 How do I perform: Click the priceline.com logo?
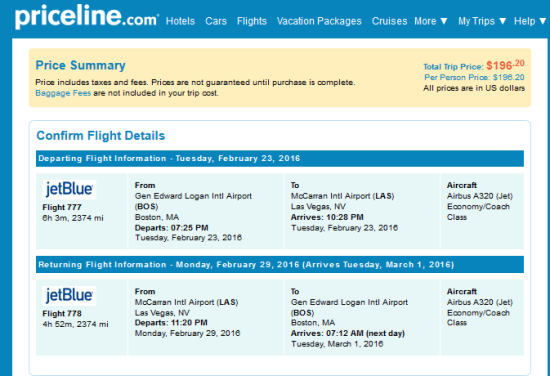[x=87, y=16]
